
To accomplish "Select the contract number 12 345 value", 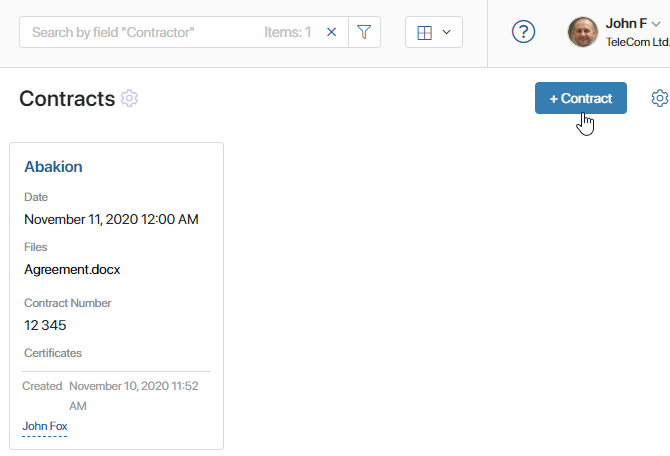I will (x=45, y=325).
